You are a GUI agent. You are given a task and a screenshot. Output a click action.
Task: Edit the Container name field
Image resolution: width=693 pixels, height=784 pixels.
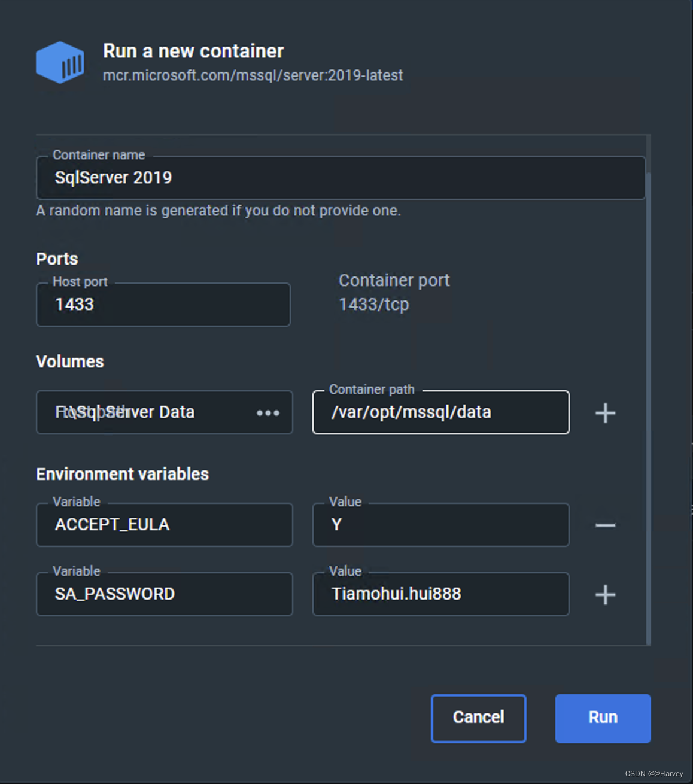tap(341, 178)
